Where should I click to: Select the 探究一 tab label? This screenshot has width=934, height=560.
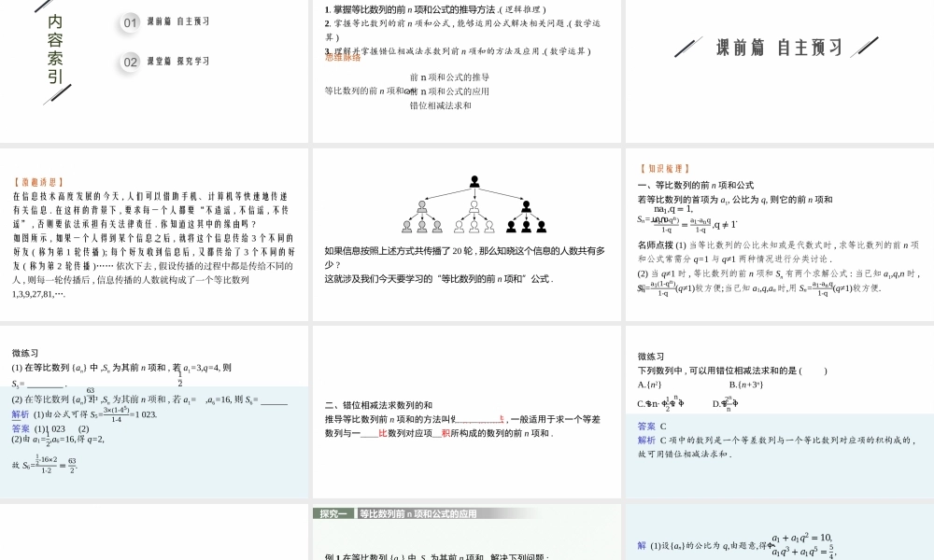[333, 513]
